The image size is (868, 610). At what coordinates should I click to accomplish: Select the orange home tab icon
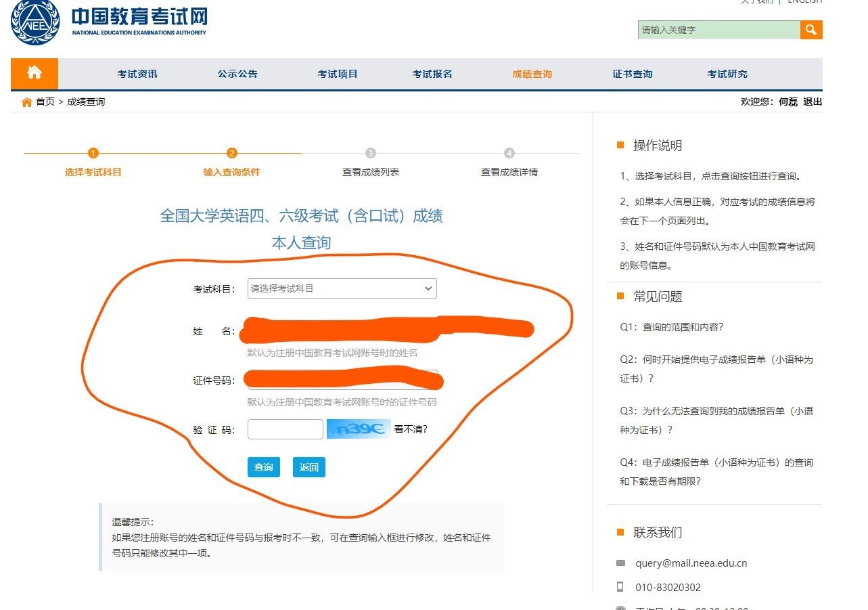pos(34,73)
